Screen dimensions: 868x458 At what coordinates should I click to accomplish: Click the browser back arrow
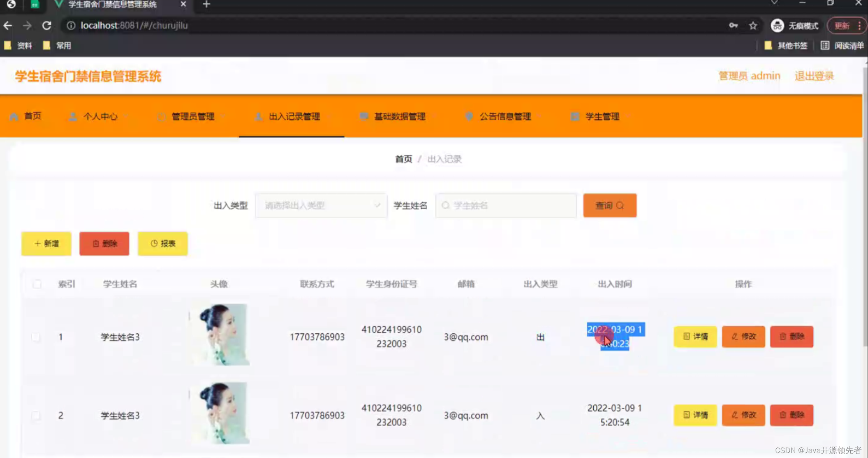click(x=8, y=26)
